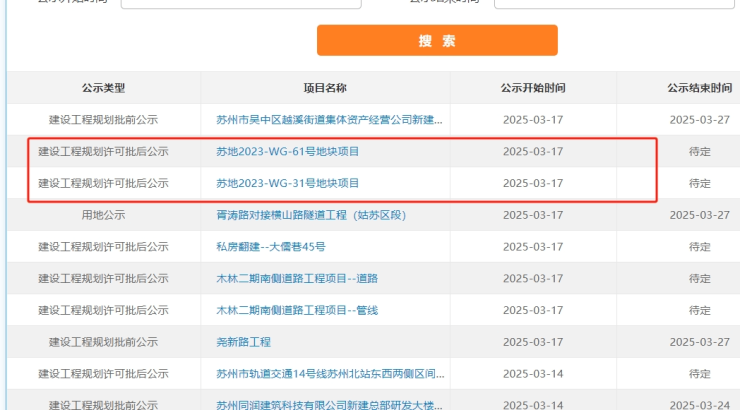Select end date 2025-03-27 in 尧新路工程 row
Image resolution: width=740 pixels, height=410 pixels.
[699, 342]
